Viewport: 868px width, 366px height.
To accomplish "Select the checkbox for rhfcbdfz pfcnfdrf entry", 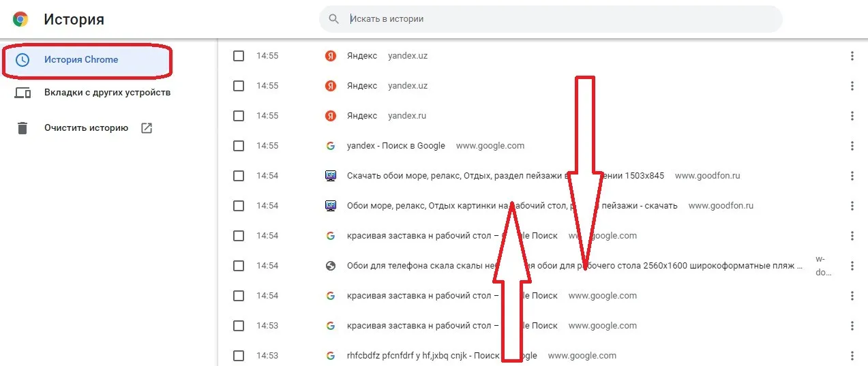I will pyautogui.click(x=239, y=356).
